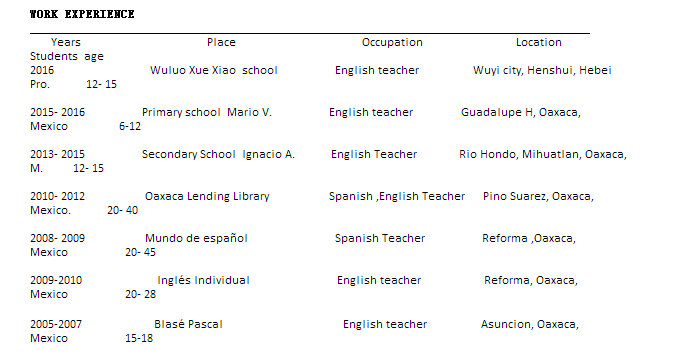This screenshot has height=361, width=696.
Task: Click the Occupation column header
Action: click(392, 42)
